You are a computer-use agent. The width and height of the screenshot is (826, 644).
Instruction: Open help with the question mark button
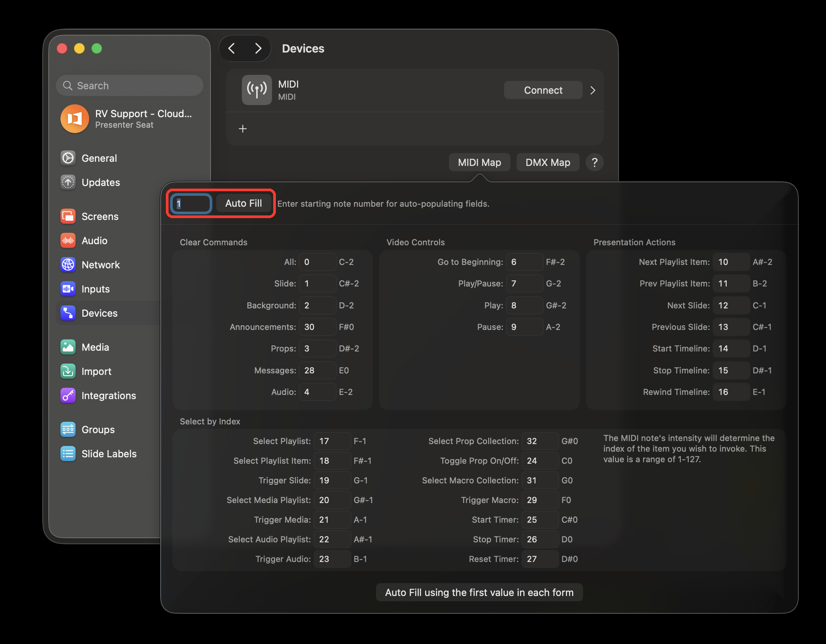click(594, 163)
